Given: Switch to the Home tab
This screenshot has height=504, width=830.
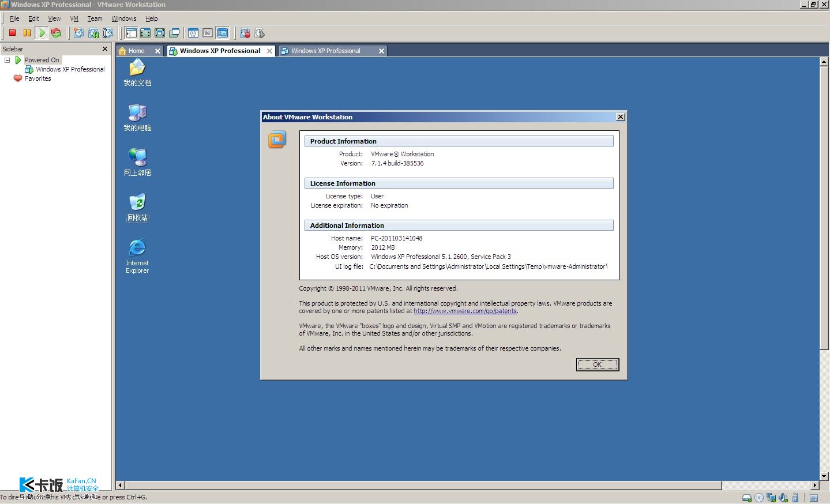Looking at the screenshot, I should point(136,51).
